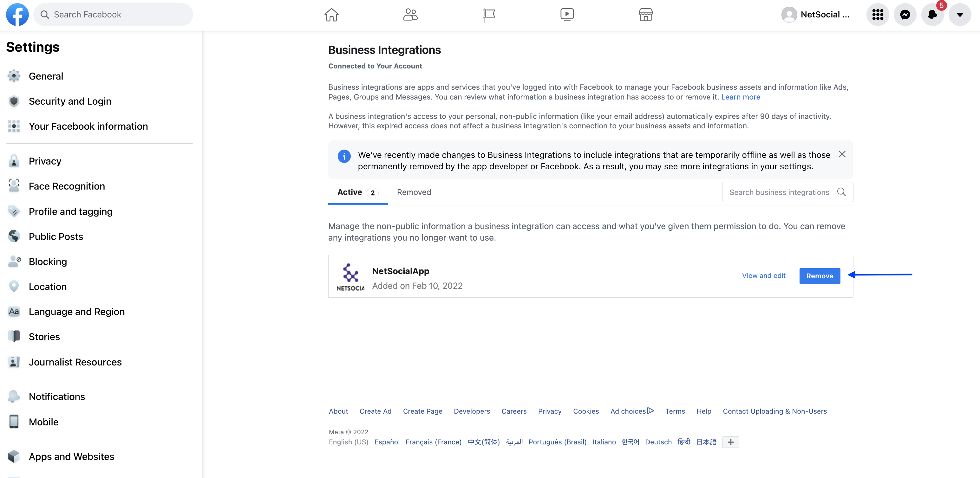Open the Friends icon in top navigation

pos(410,15)
